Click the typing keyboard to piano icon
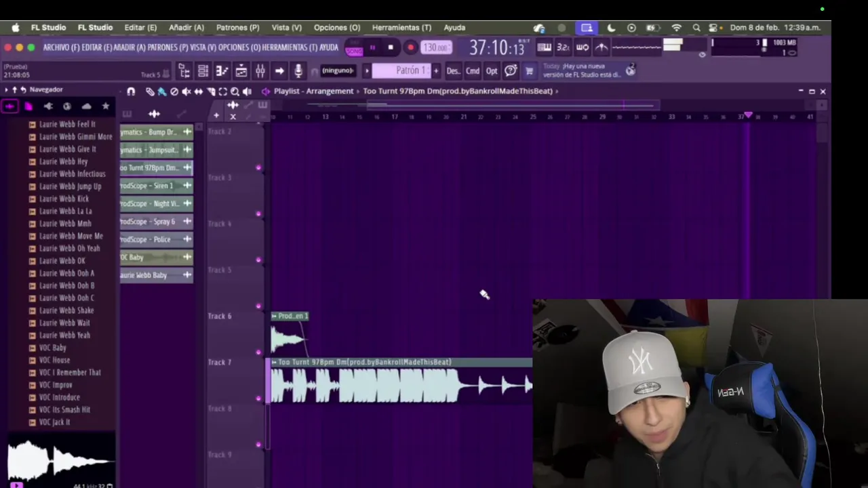This screenshot has width=868, height=488. point(544,47)
